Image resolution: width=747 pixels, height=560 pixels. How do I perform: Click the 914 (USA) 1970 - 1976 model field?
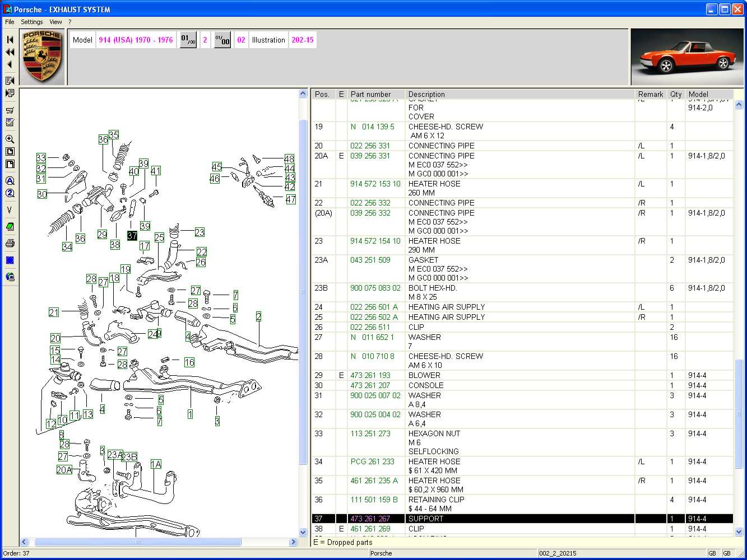pyautogui.click(x=136, y=40)
